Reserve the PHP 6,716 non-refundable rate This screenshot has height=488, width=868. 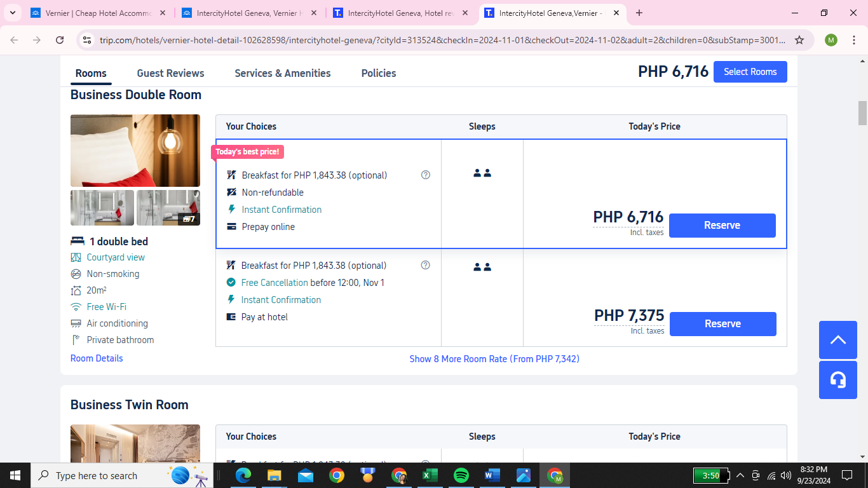point(722,226)
